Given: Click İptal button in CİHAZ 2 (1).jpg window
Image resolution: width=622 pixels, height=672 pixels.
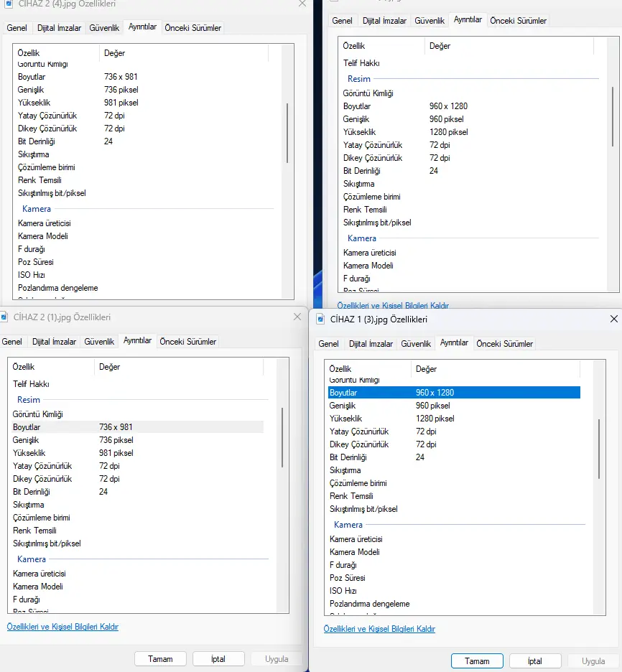Looking at the screenshot, I should point(218,658).
